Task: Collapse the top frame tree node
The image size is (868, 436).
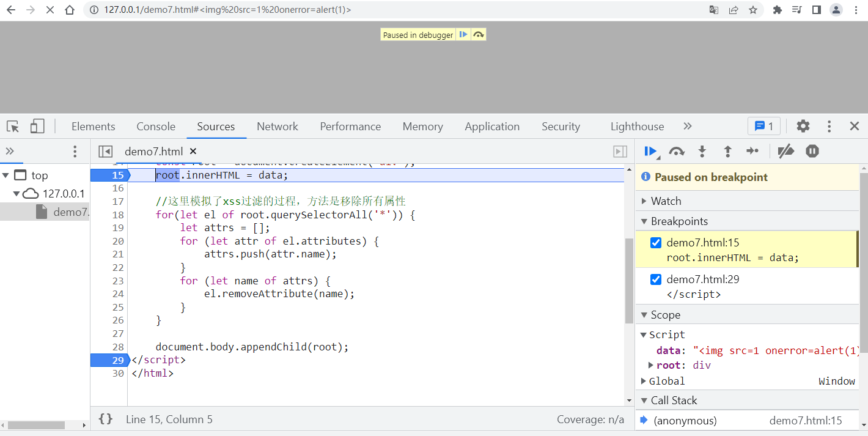Action: [6, 176]
